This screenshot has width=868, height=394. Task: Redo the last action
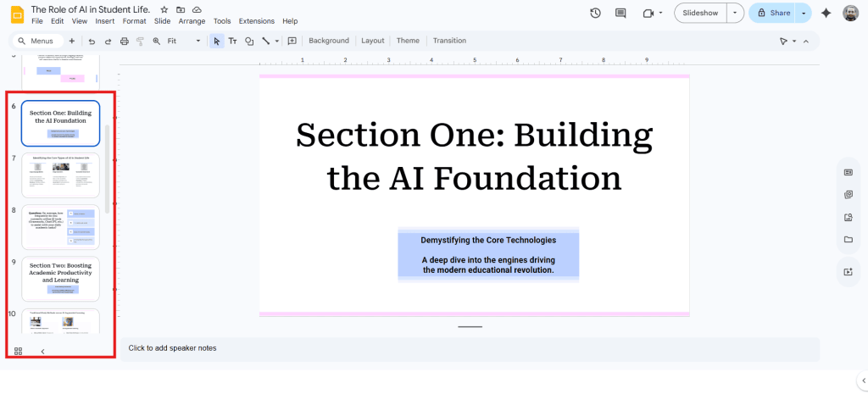[108, 41]
